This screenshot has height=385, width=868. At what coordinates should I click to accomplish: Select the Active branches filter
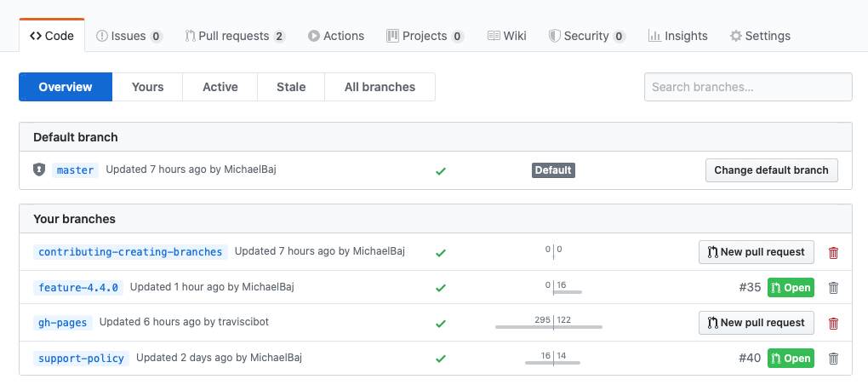coord(220,87)
